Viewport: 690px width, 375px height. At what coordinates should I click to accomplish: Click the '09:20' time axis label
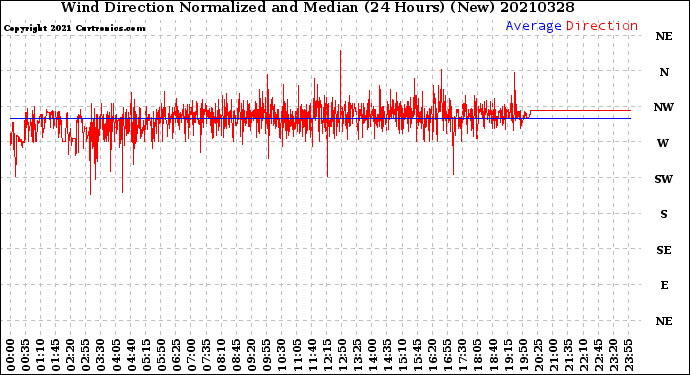click(x=252, y=355)
